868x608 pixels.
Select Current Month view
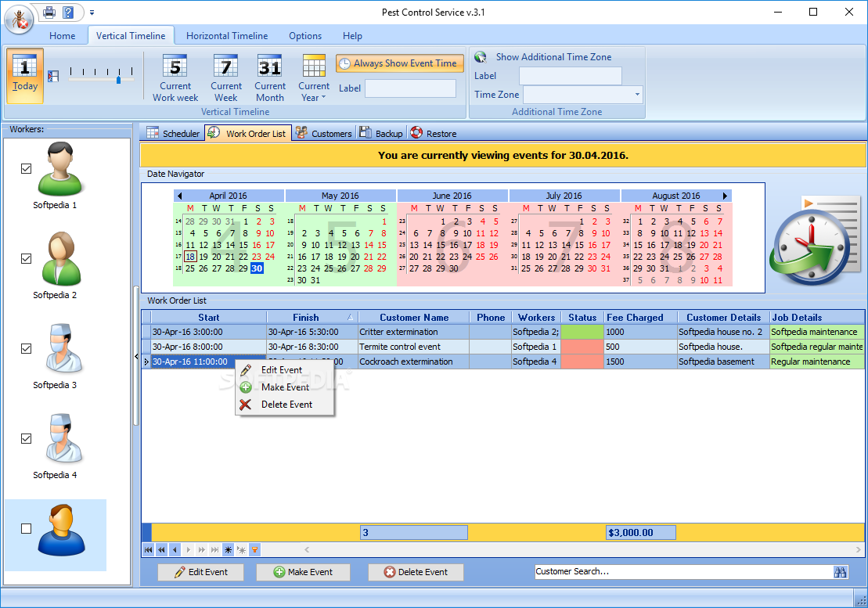coord(269,77)
